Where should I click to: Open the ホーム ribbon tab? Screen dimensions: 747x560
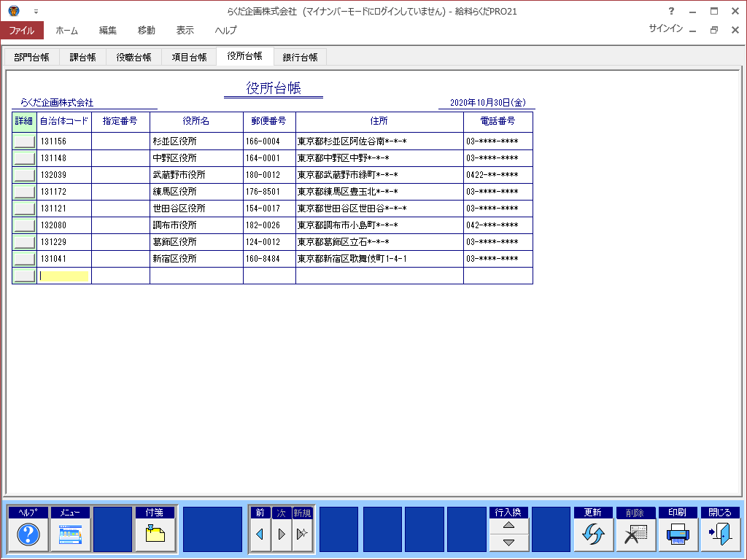click(x=66, y=30)
